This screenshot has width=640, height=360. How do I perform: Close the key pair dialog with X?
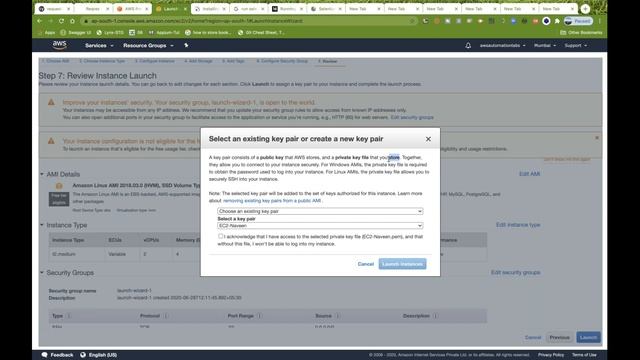pos(428,139)
